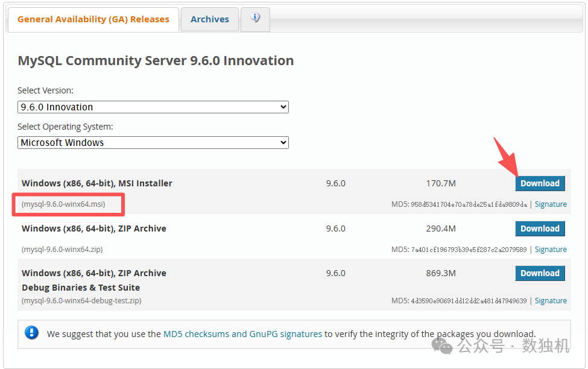588x369 pixels.
Task: Open the information tab icon
Action: tap(255, 19)
